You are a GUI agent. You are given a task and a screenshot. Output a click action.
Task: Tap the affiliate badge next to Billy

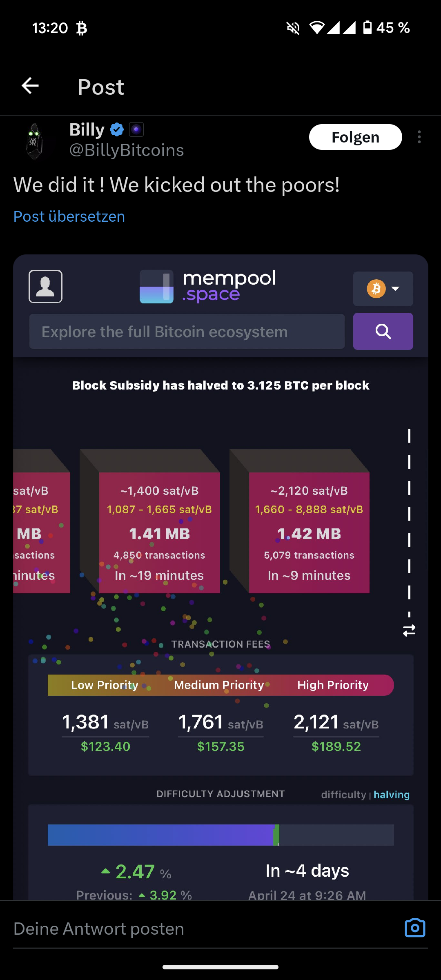[136, 130]
